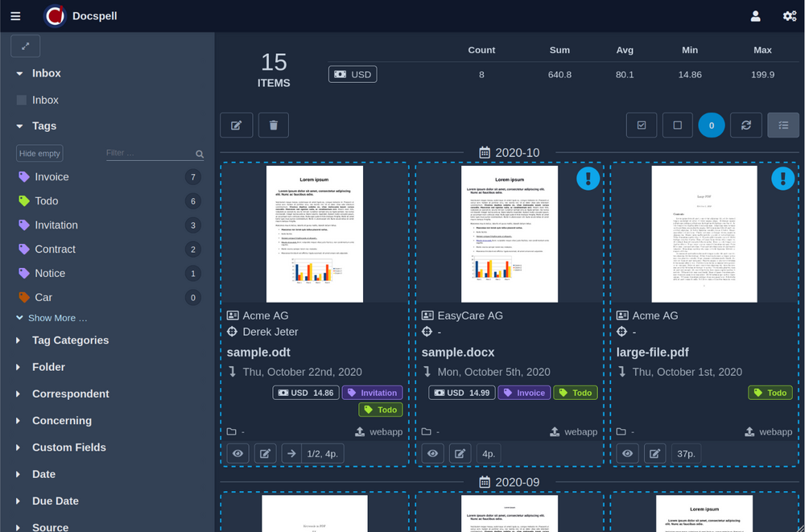The image size is (805, 532).
Task: Check the Inbox checkbox
Action: coord(22,101)
